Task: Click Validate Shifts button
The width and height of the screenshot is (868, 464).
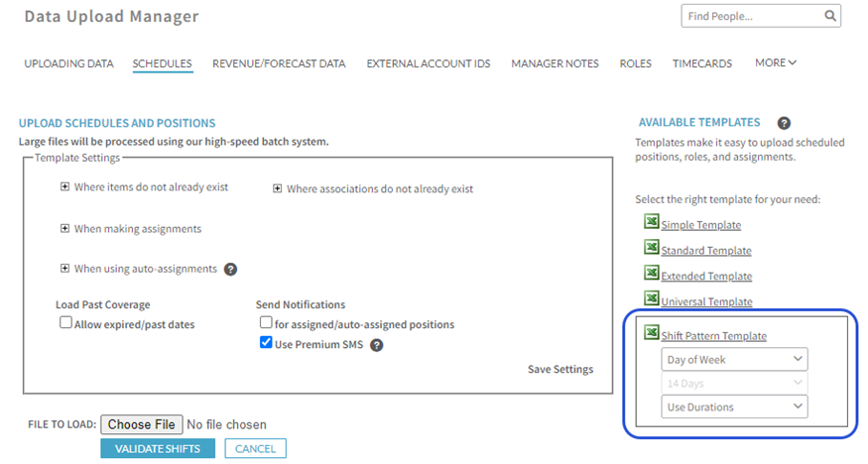Action: click(x=158, y=448)
